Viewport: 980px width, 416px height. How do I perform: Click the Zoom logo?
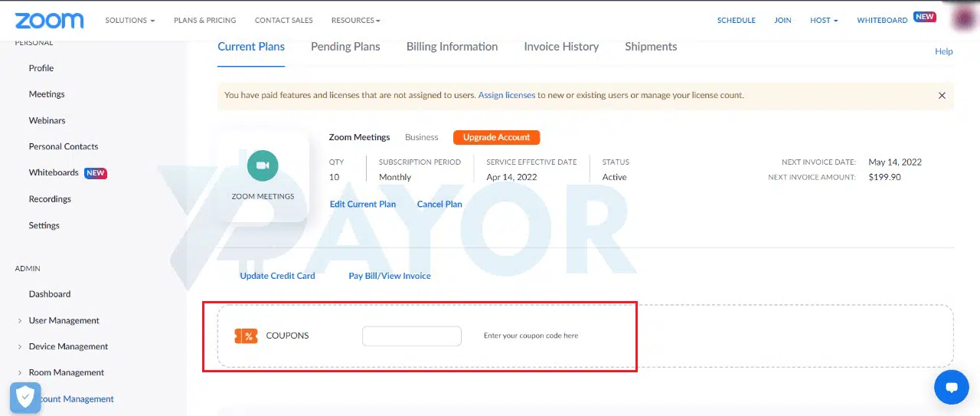[x=49, y=21]
